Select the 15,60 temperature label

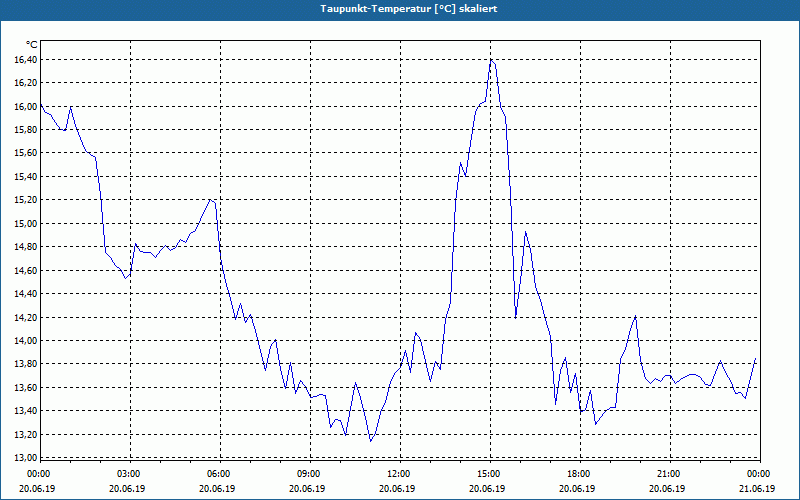click(25, 153)
